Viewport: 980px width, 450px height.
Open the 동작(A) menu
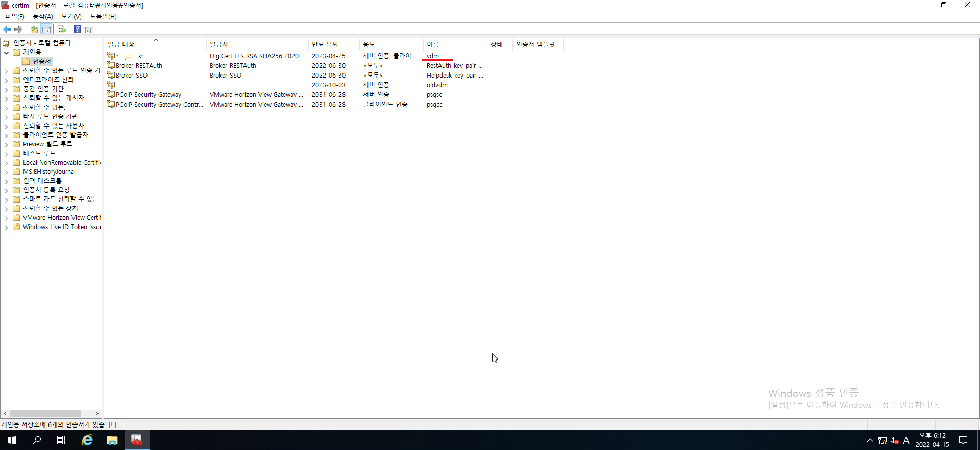43,16
